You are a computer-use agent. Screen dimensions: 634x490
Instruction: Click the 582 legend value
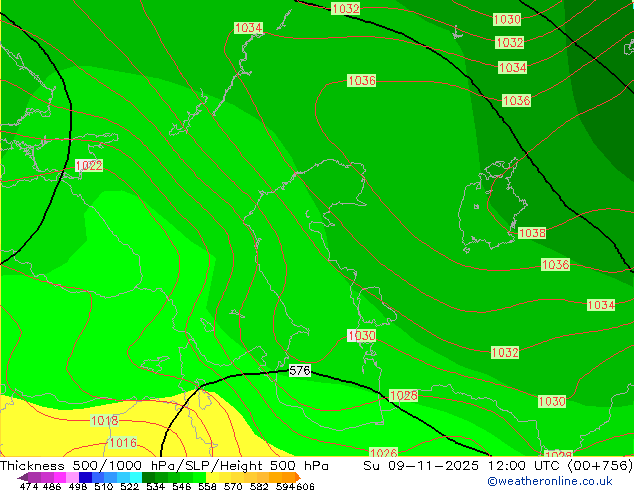259,486
